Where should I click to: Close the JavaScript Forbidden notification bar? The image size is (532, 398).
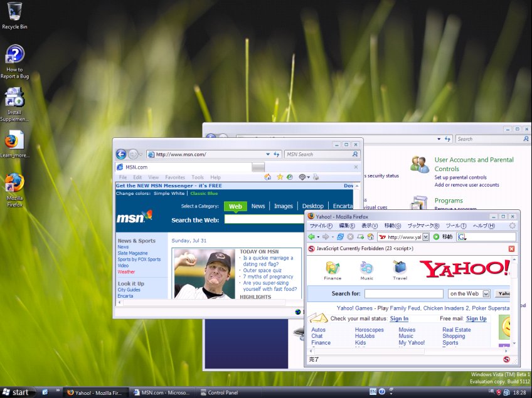coord(512,249)
